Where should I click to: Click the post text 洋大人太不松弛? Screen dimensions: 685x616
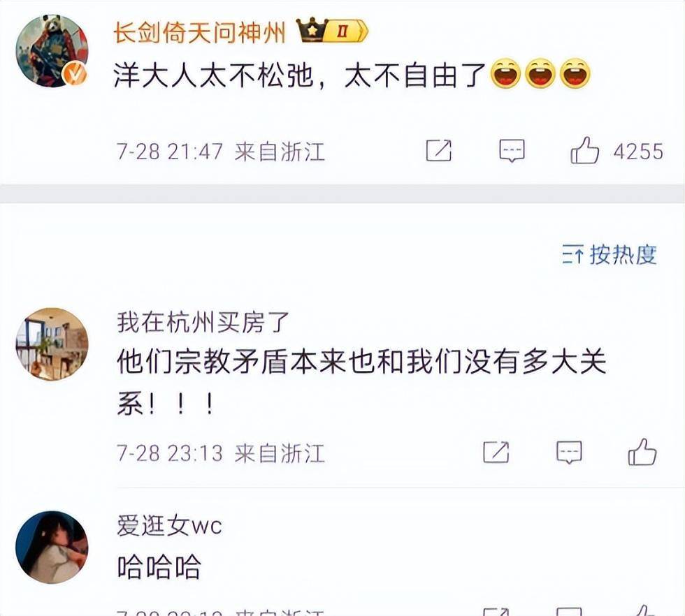pos(214,76)
